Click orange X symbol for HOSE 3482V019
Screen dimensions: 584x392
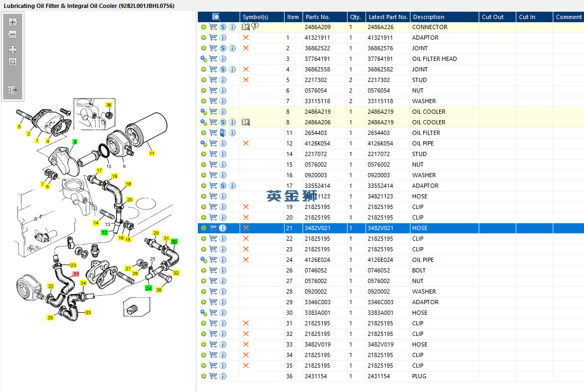pos(246,344)
